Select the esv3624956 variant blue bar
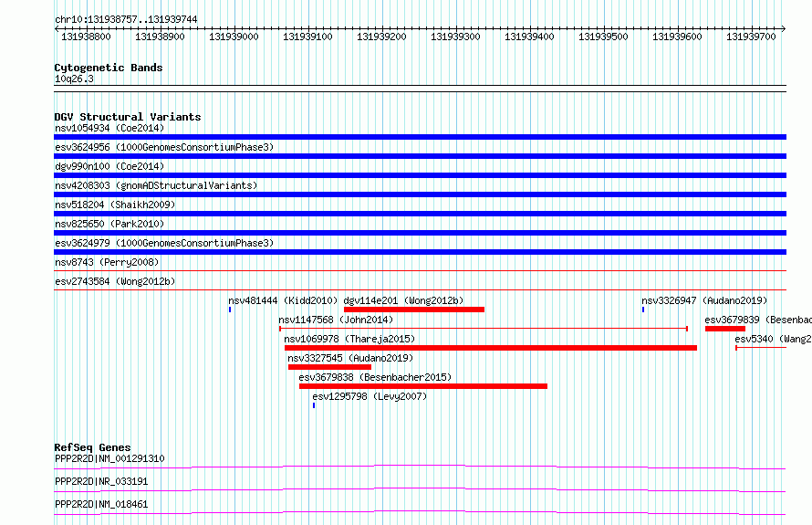812x525 pixels. click(420, 156)
